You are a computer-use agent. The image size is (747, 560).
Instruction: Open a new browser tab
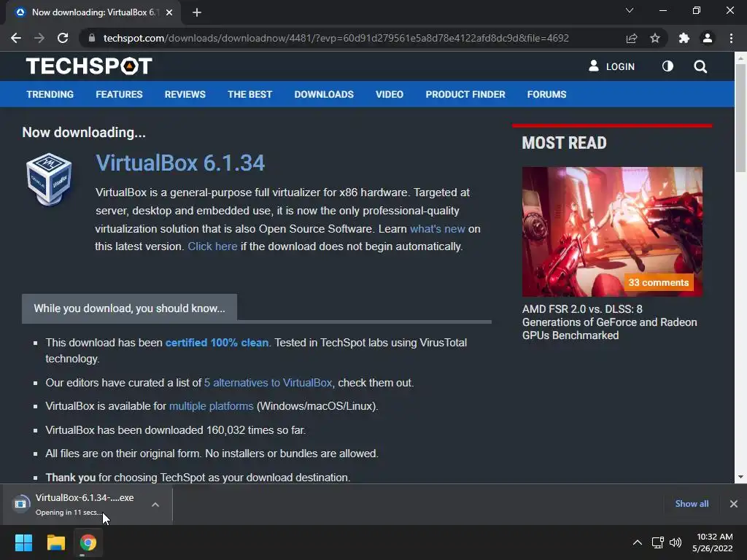pyautogui.click(x=197, y=12)
